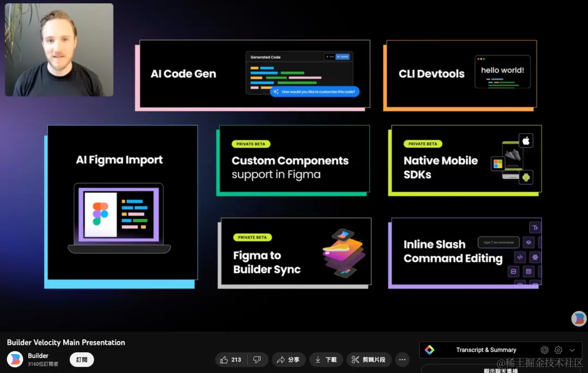The height and width of the screenshot is (373, 588).
Task: Toggle the like button showing 213
Action: (x=230, y=359)
